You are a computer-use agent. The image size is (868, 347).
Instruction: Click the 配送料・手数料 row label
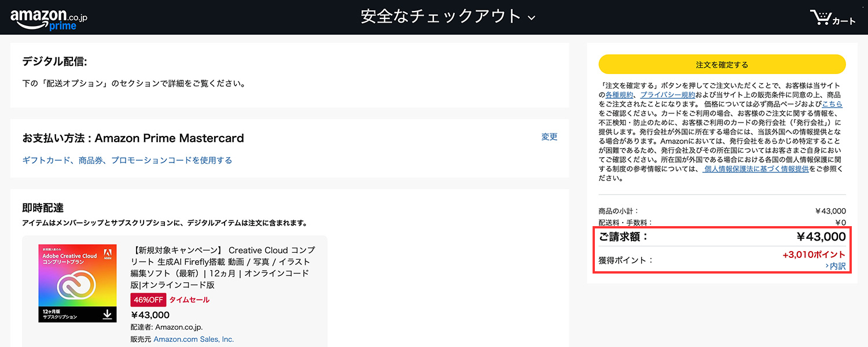pos(626,223)
